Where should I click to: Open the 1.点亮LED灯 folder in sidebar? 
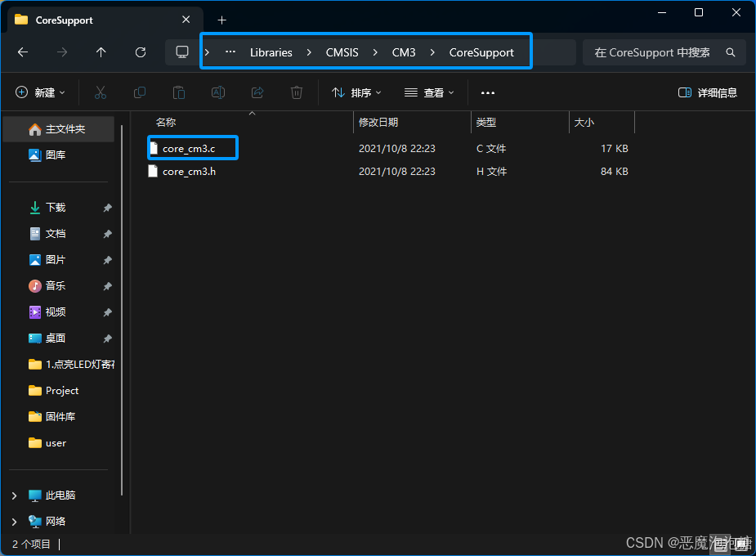pyautogui.click(x=71, y=365)
